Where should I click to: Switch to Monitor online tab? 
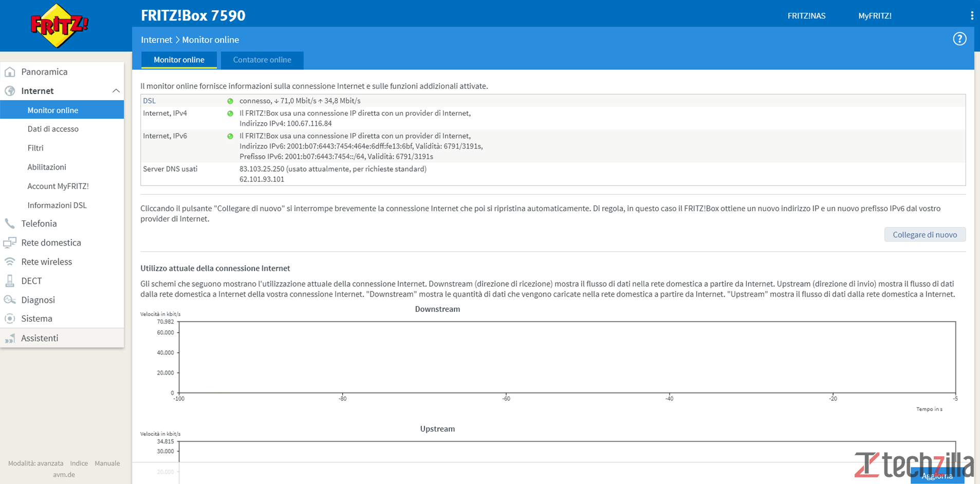point(179,60)
